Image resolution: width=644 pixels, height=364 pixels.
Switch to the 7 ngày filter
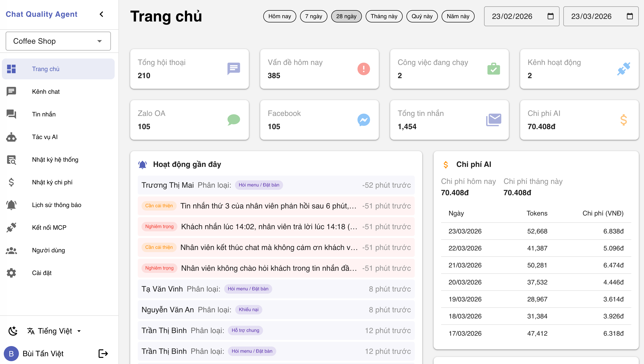[x=314, y=16]
